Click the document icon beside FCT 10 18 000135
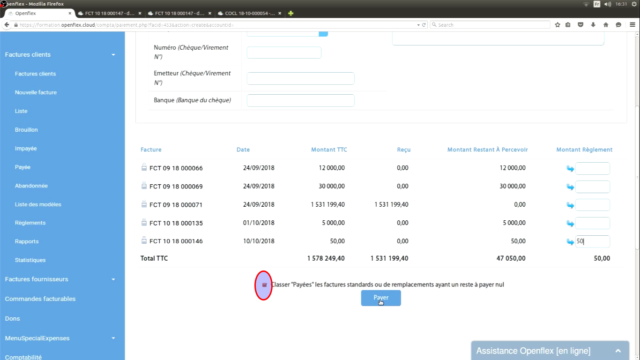Viewport: 640px width, 360px height. click(x=144, y=222)
